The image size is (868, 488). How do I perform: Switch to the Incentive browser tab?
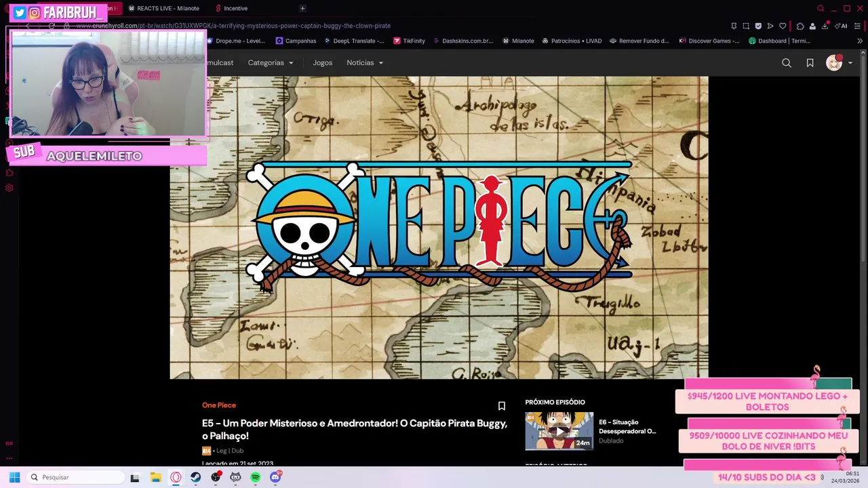pyautogui.click(x=231, y=8)
